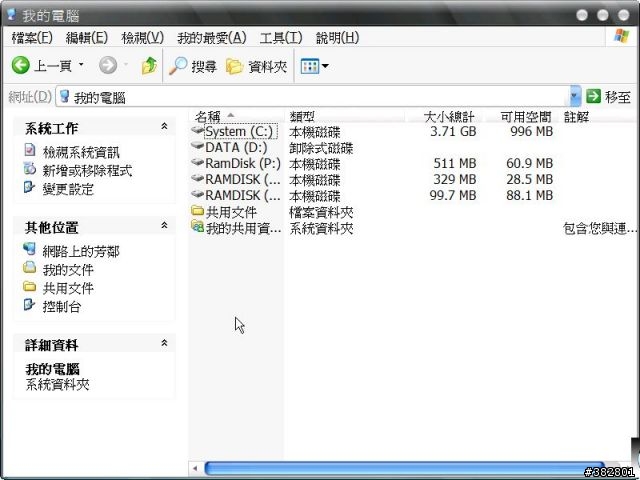640x480 pixels.
Task: Click the 新增或移除程式 link
Action: (x=87, y=171)
